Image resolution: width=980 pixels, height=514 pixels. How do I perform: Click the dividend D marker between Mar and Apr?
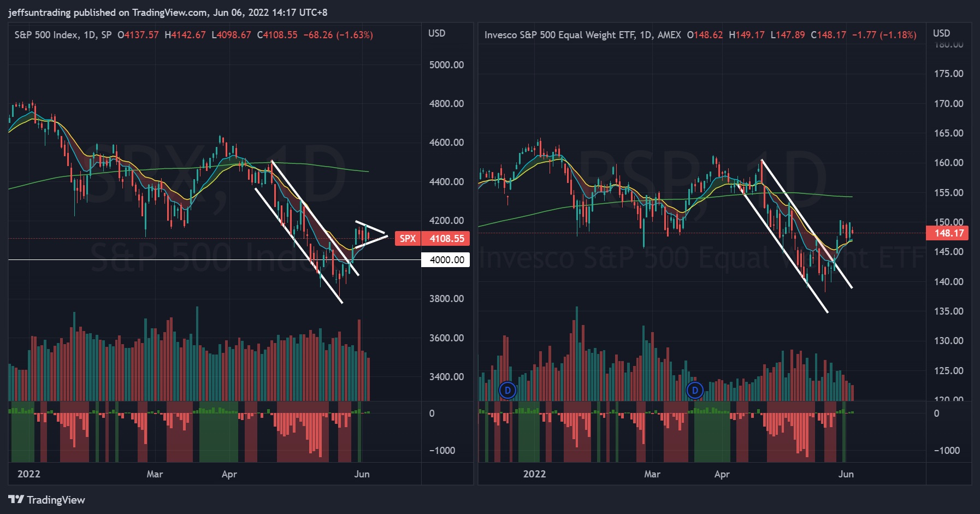pos(695,391)
